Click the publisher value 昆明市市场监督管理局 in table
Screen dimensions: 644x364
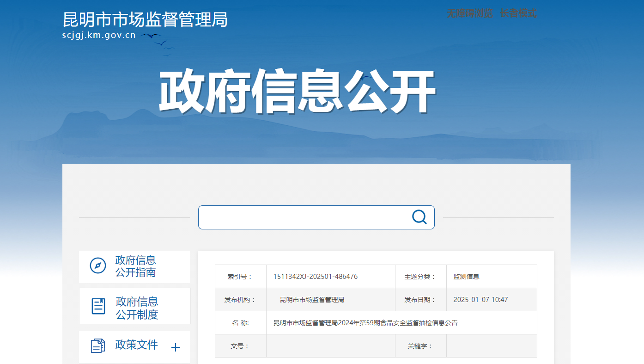(x=312, y=300)
